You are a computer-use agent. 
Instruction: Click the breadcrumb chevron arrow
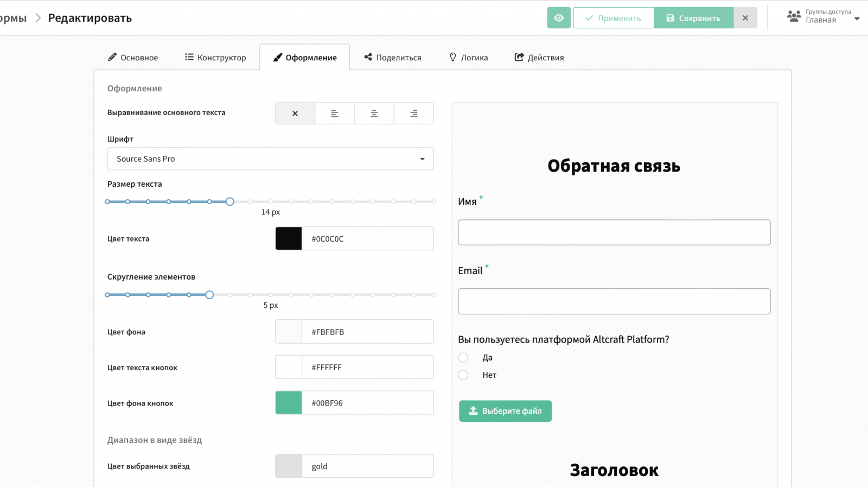pyautogui.click(x=38, y=18)
